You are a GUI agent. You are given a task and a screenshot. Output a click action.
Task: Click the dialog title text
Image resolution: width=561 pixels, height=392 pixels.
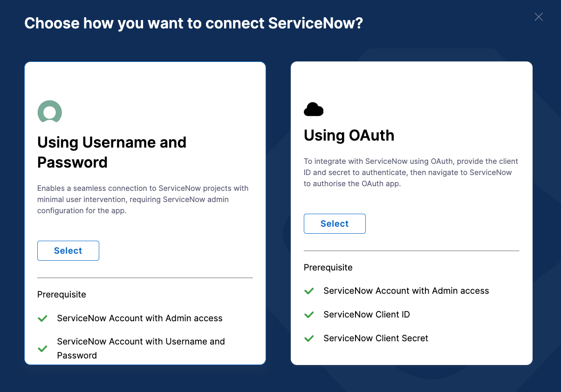(x=194, y=22)
